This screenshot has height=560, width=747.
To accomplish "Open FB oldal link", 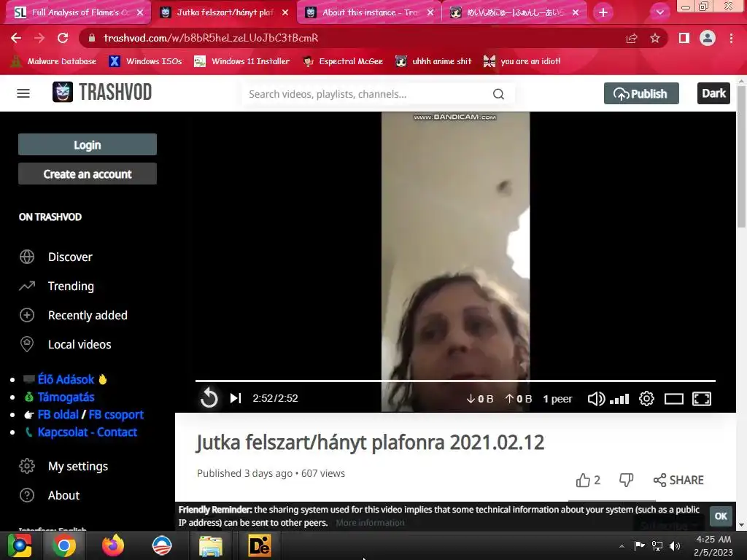I will coord(58,415).
